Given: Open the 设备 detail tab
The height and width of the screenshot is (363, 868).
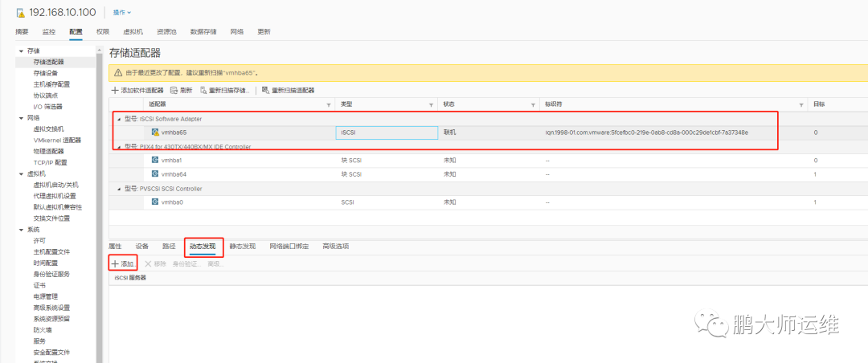Looking at the screenshot, I should click(141, 247).
